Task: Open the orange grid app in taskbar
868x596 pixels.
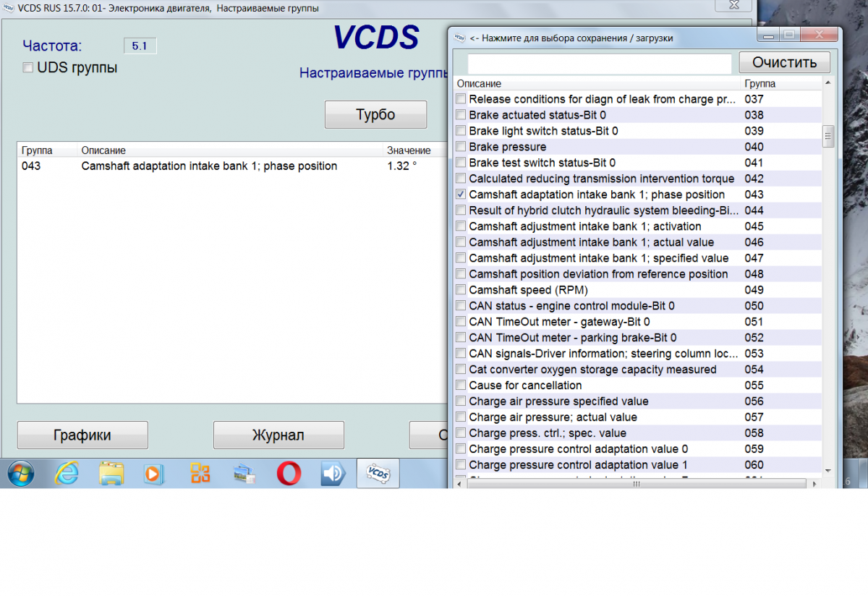Action: click(x=200, y=474)
